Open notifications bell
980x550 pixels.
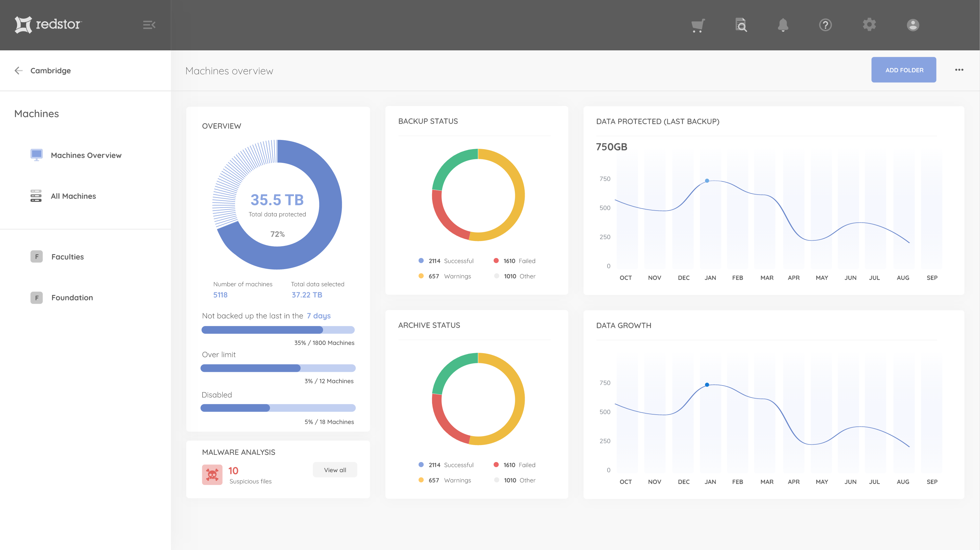coord(783,25)
